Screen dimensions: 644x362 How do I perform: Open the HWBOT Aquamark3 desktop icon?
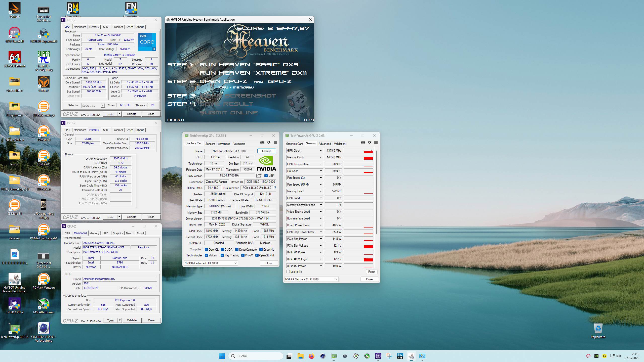44,35
